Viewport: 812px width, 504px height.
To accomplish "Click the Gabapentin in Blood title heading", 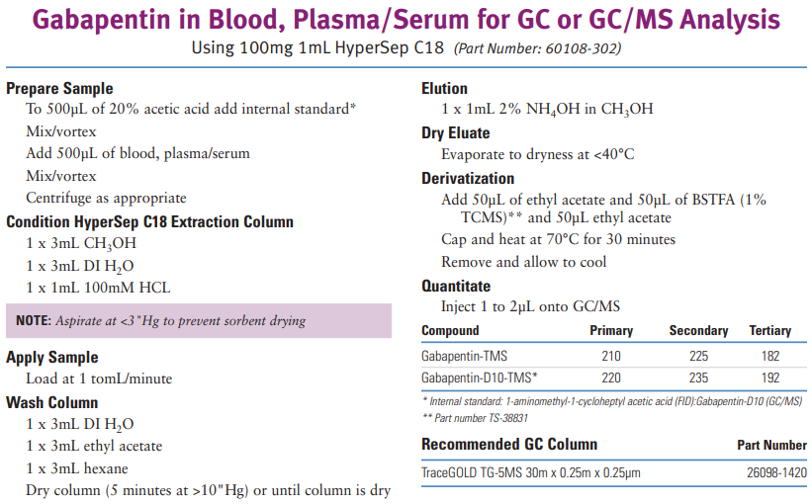I will (406, 20).
